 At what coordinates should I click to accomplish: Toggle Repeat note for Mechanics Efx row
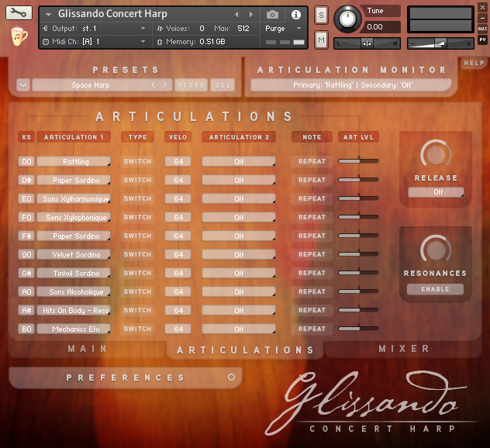point(312,329)
